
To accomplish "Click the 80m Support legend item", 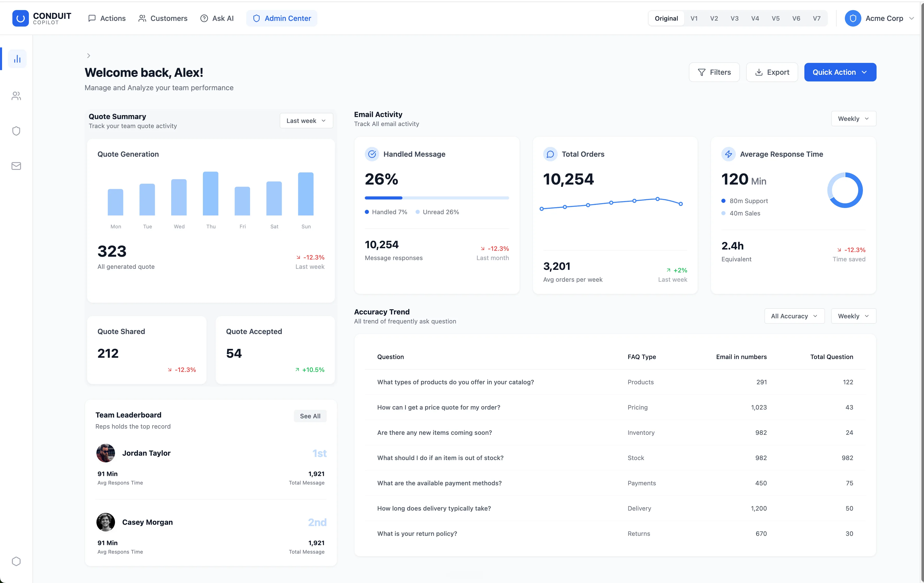I will 744,201.
